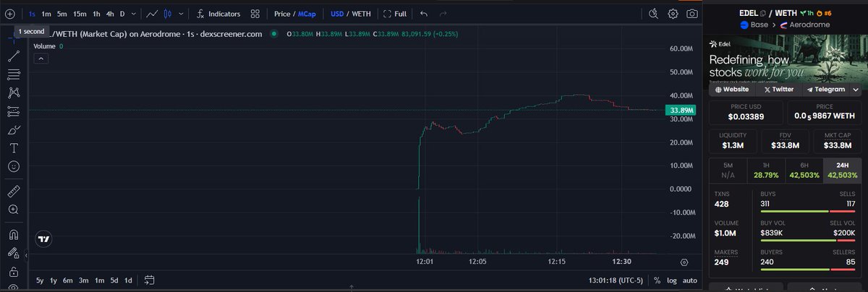
Task: Open the go to date calendar icon
Action: (x=150, y=280)
